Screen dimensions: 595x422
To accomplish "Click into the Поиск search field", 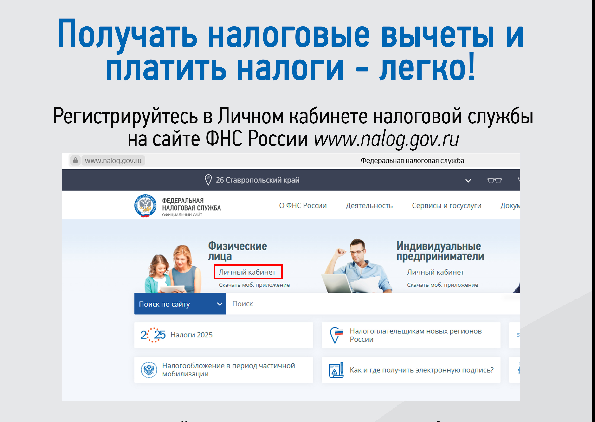I will 373,304.
